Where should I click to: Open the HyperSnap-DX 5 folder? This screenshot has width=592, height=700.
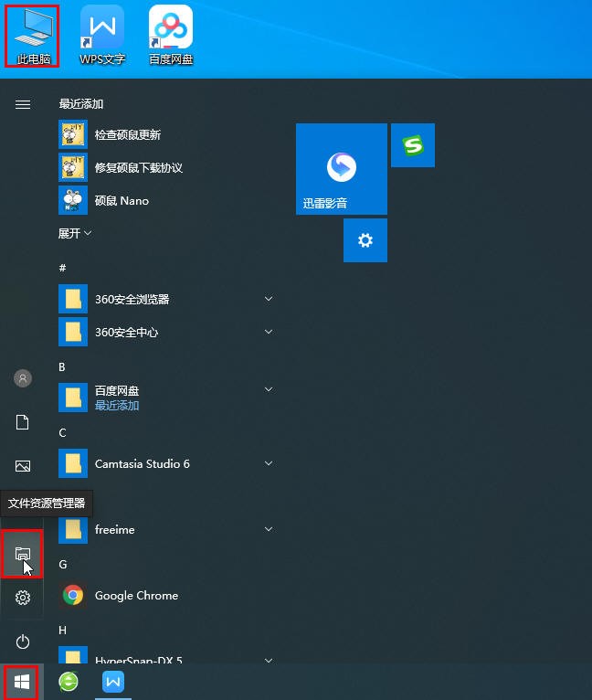(166, 655)
